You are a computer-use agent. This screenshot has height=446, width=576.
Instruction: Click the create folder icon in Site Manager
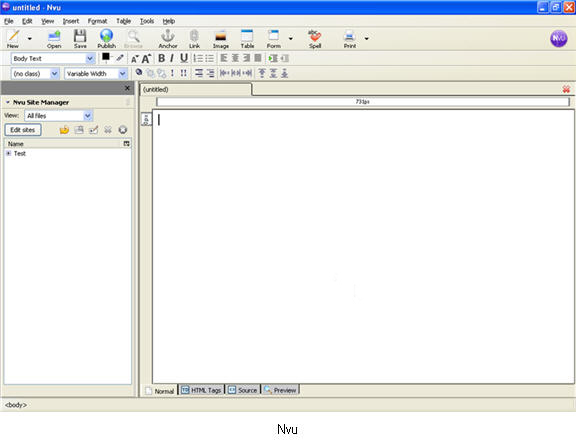[79, 130]
